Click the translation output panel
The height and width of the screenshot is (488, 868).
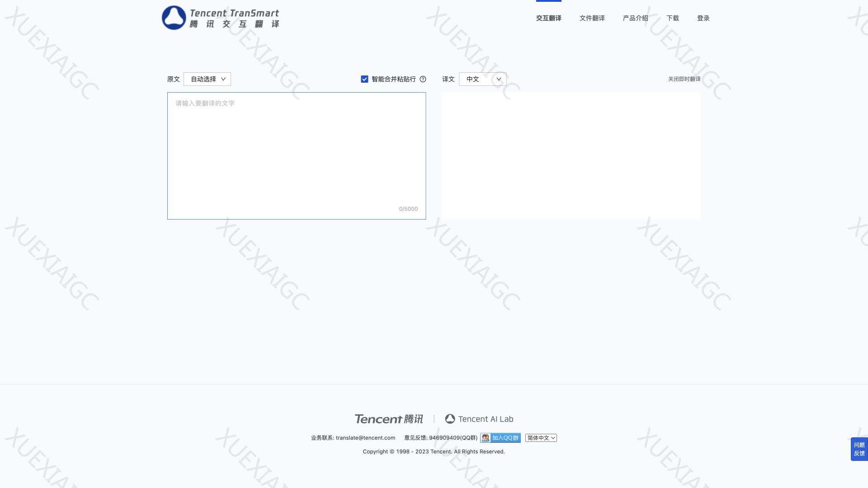click(571, 156)
